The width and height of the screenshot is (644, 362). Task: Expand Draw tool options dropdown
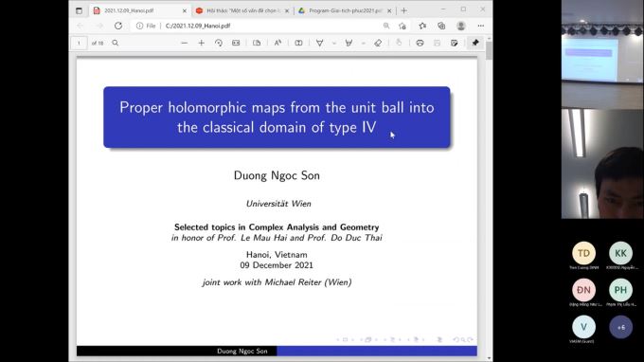tap(334, 43)
